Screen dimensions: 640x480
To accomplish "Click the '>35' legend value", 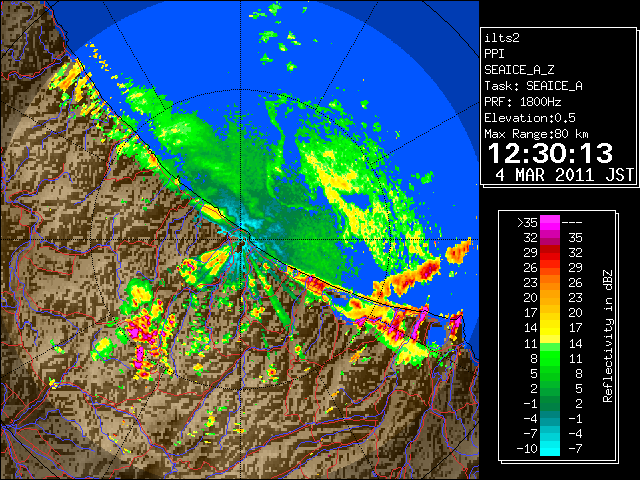I will (x=527, y=222).
